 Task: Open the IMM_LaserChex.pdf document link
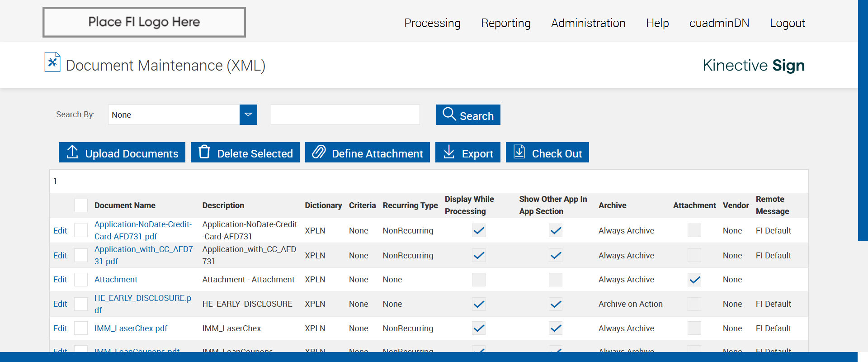(131, 329)
